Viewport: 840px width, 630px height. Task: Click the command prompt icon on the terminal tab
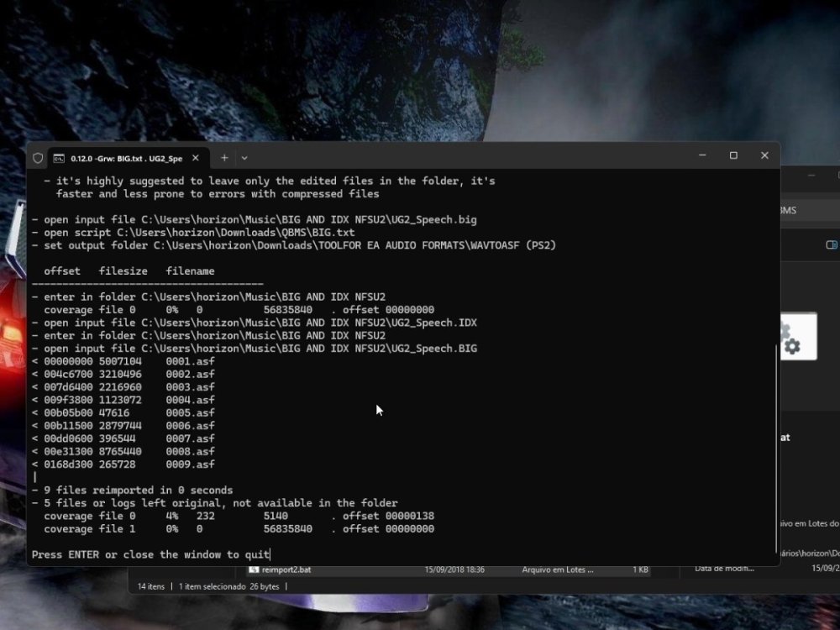coord(59,158)
